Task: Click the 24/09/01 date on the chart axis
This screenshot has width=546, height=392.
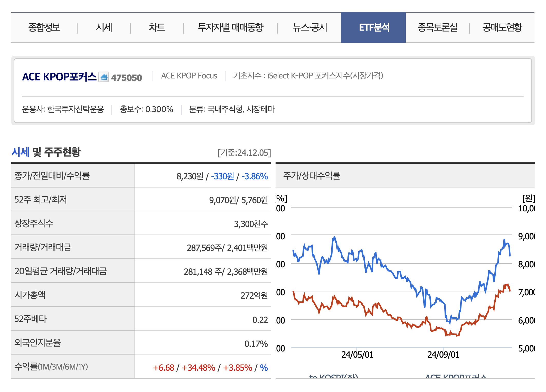Action: click(443, 355)
